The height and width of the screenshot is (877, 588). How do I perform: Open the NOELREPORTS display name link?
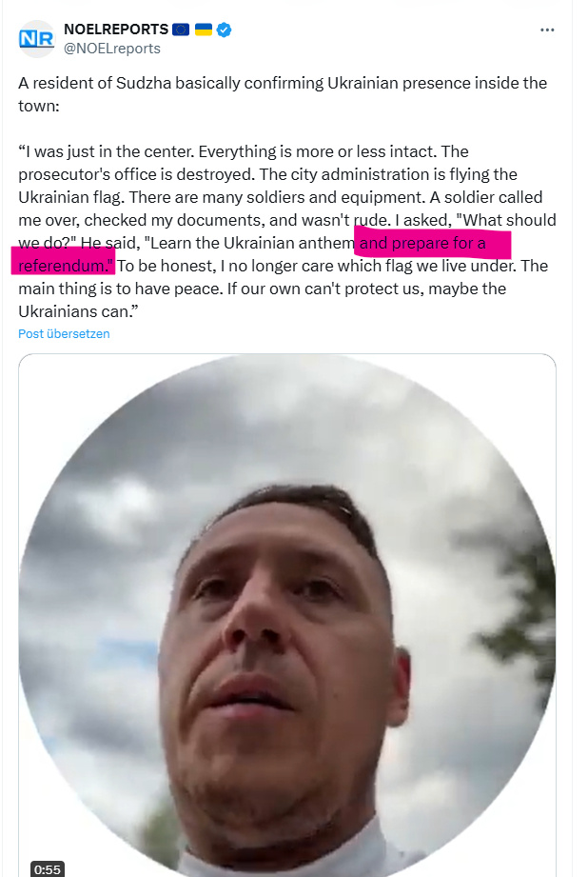[x=116, y=30]
